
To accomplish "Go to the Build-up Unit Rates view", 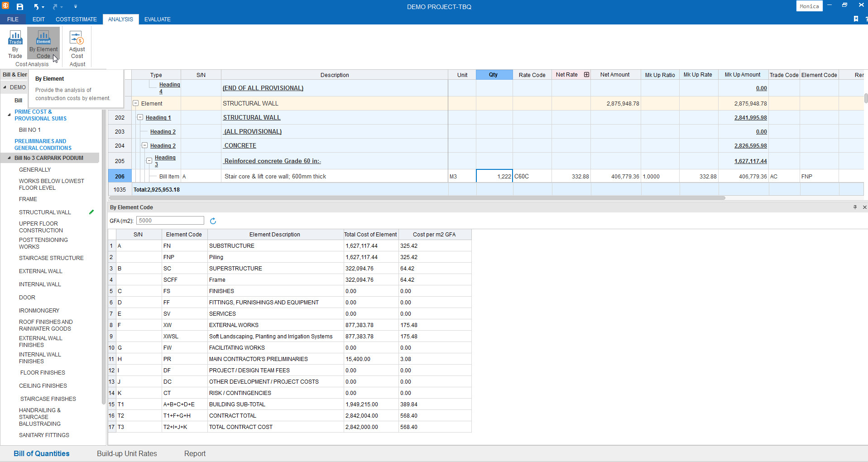I will coord(127,453).
